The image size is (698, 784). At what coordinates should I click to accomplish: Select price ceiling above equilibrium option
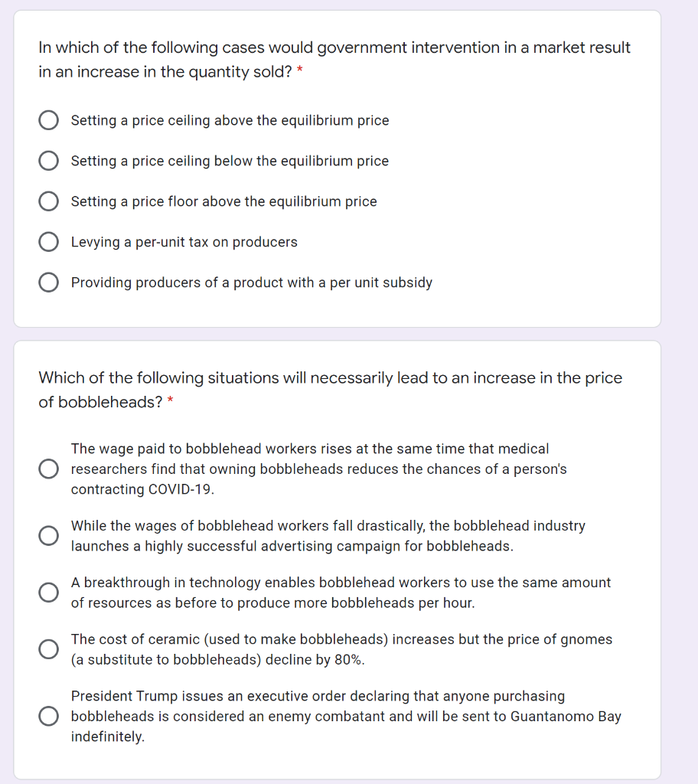point(48,120)
